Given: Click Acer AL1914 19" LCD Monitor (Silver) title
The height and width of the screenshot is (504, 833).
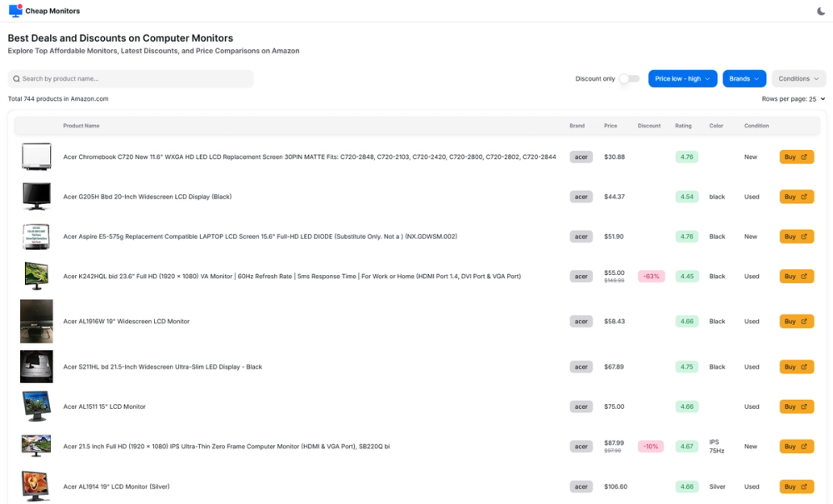Looking at the screenshot, I should click(117, 487).
